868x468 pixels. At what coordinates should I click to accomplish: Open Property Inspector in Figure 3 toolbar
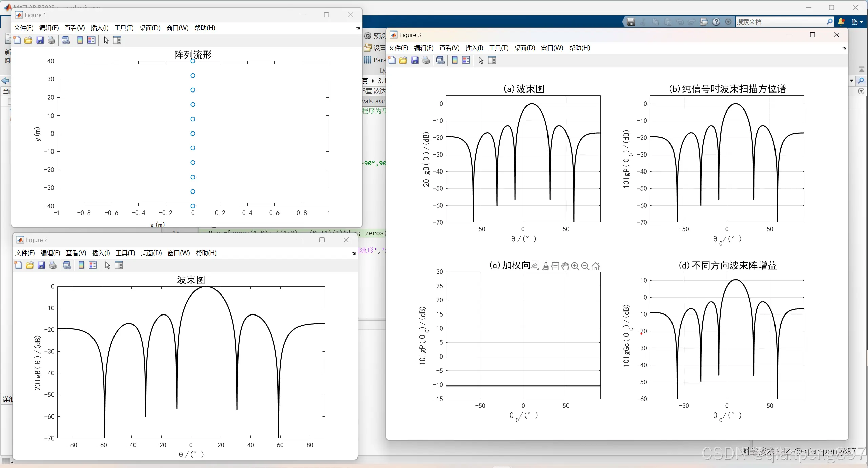coord(492,60)
